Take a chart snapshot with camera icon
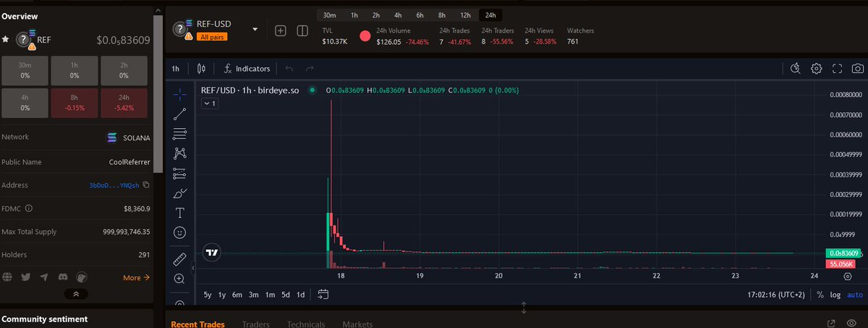Image resolution: width=868 pixels, height=328 pixels. 858,69
